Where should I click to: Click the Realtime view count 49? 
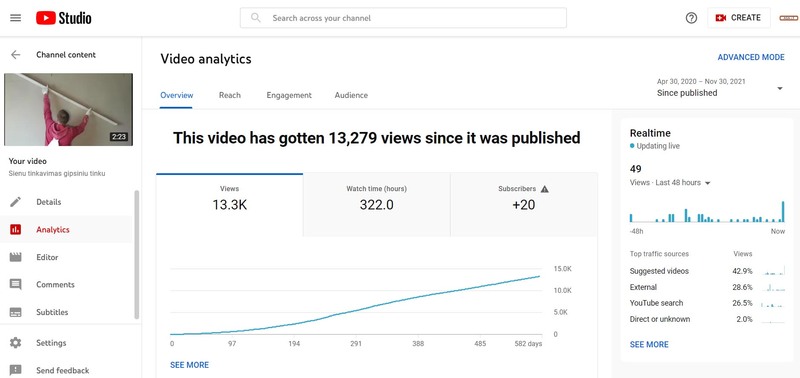click(635, 169)
